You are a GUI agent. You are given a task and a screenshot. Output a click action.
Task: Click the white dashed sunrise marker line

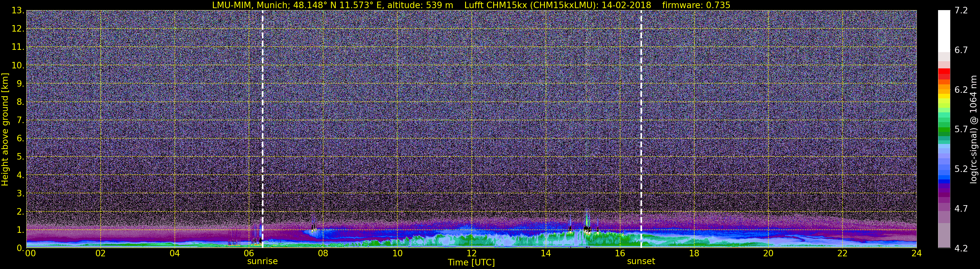pyautogui.click(x=262, y=129)
